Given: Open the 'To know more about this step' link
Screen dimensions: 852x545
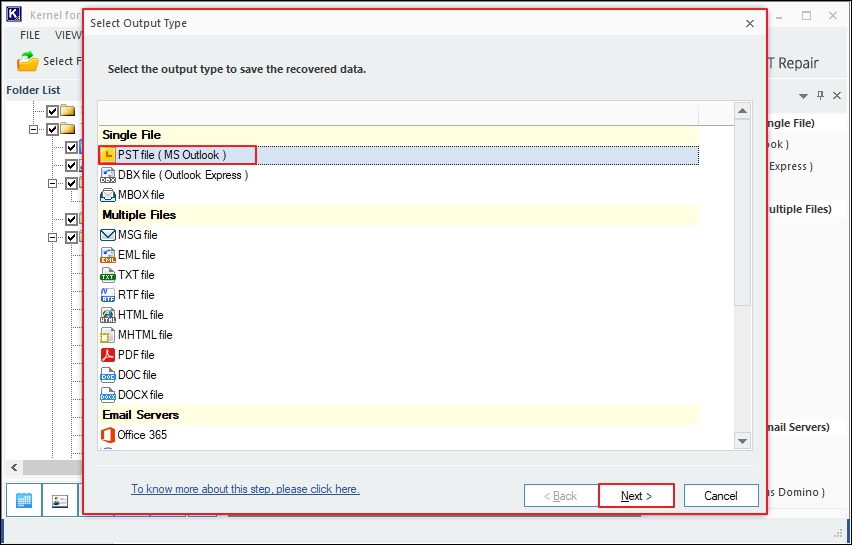Looking at the screenshot, I should [x=246, y=489].
